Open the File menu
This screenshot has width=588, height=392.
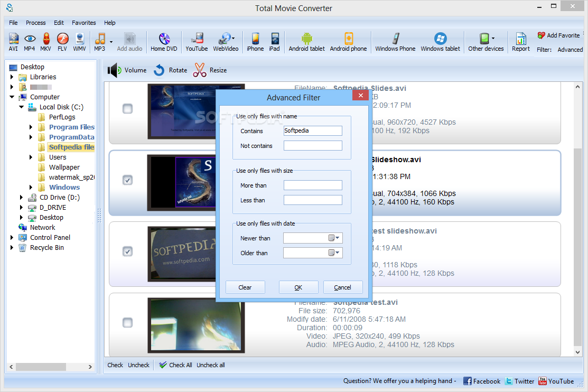pos(14,23)
